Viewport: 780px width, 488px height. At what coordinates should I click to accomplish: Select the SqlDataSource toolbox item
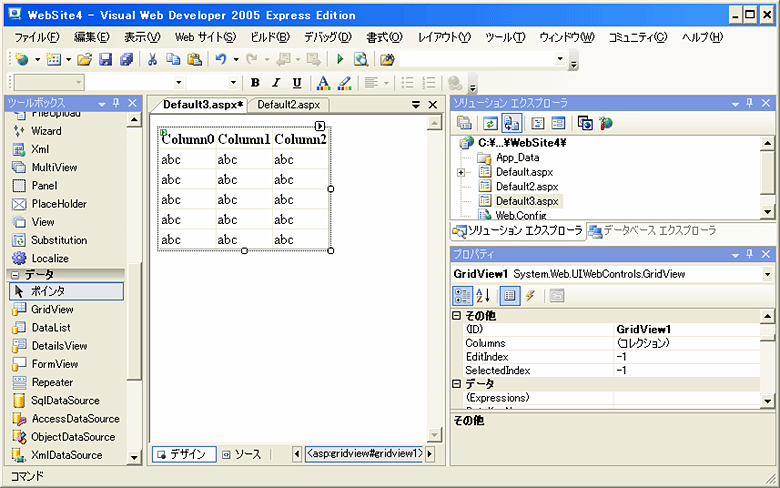pos(66,400)
